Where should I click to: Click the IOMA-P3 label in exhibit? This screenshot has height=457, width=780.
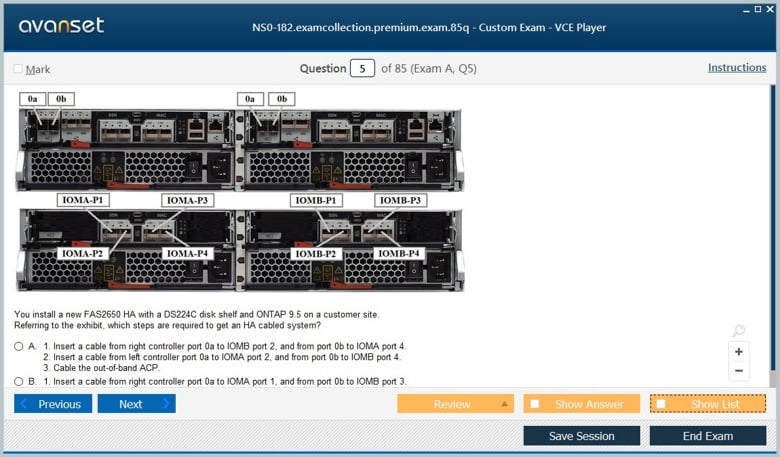(188, 200)
